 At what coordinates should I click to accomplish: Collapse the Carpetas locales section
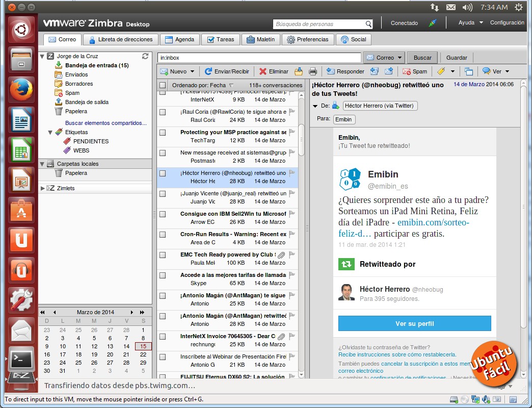pyautogui.click(x=42, y=164)
